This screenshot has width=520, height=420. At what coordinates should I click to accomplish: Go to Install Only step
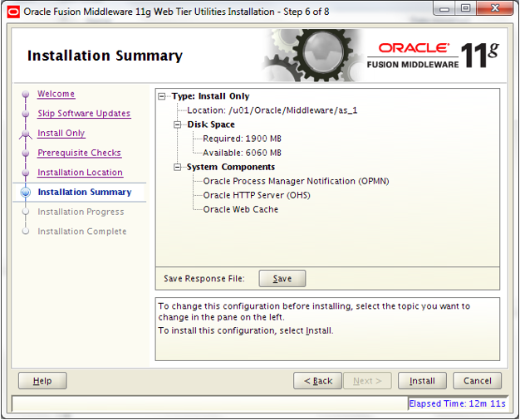(61, 133)
